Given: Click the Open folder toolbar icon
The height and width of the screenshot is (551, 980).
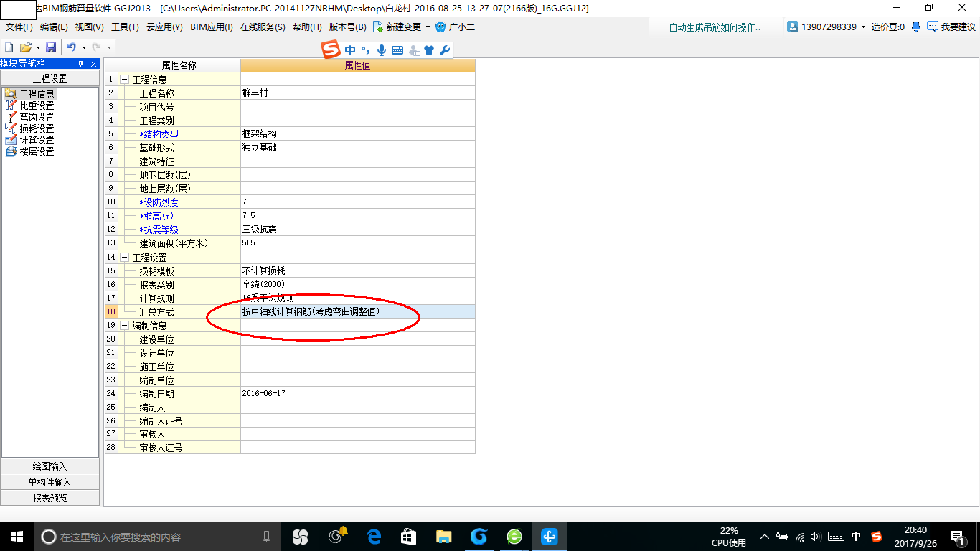Looking at the screenshot, I should coord(25,47).
